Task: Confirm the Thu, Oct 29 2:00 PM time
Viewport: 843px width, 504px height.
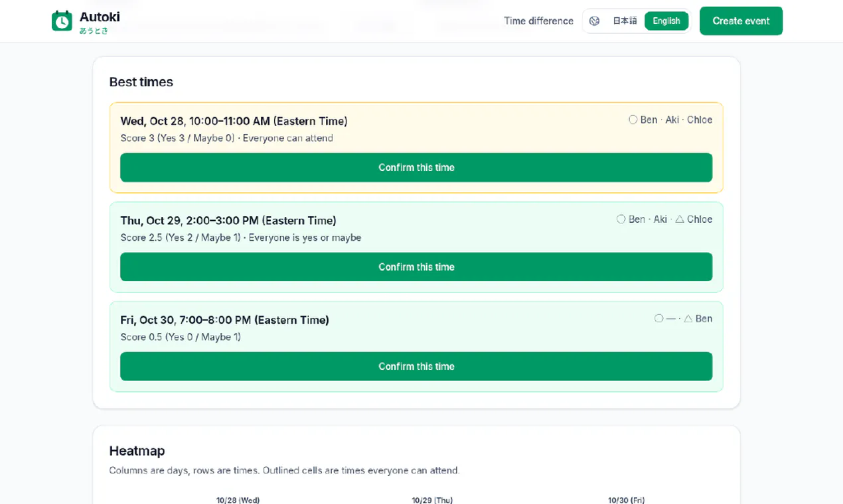Action: coord(416,267)
